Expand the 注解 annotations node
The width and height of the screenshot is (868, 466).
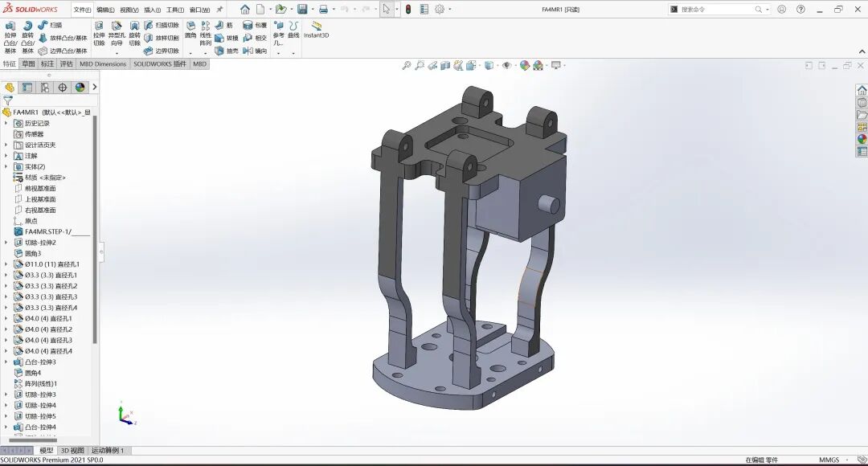click(x=6, y=156)
